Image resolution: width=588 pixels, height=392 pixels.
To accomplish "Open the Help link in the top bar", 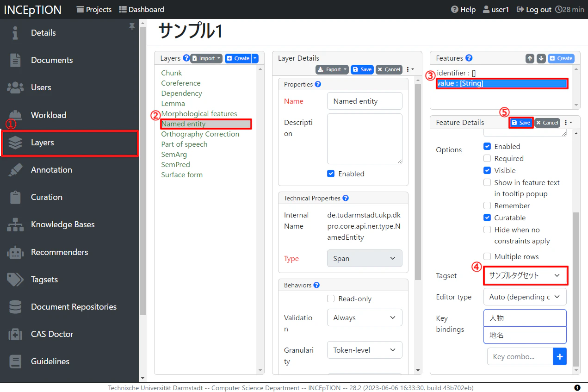I will click(x=463, y=9).
